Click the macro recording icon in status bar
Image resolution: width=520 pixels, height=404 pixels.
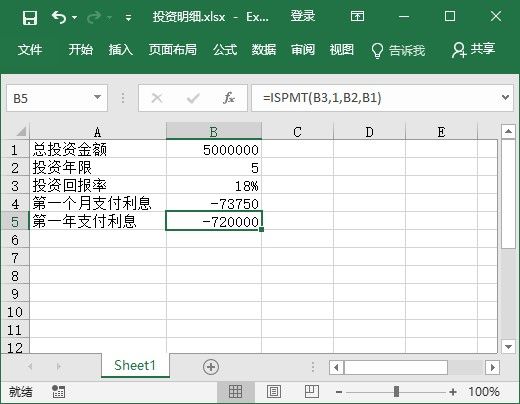tap(59, 391)
